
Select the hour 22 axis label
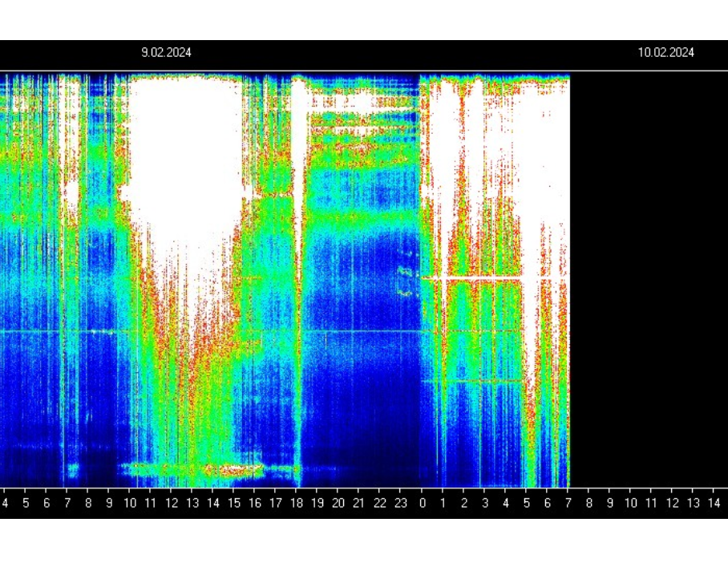[380, 503]
